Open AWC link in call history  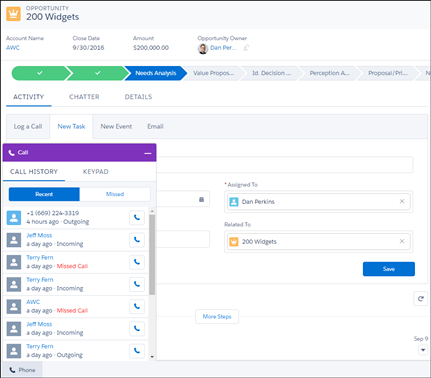coord(33,302)
